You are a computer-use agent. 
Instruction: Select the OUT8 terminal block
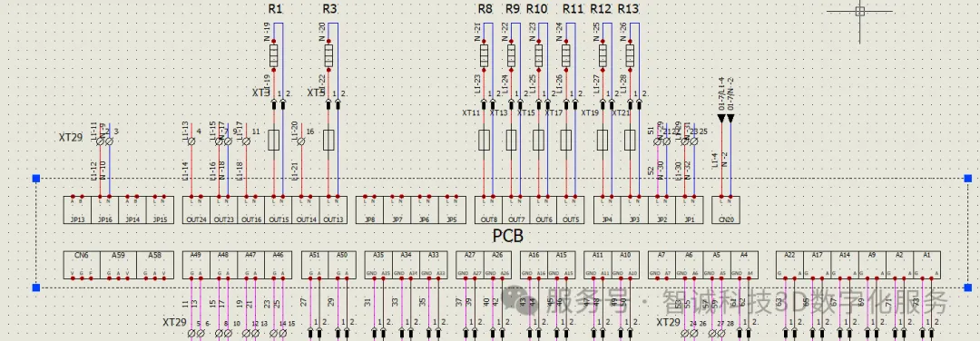click(489, 210)
